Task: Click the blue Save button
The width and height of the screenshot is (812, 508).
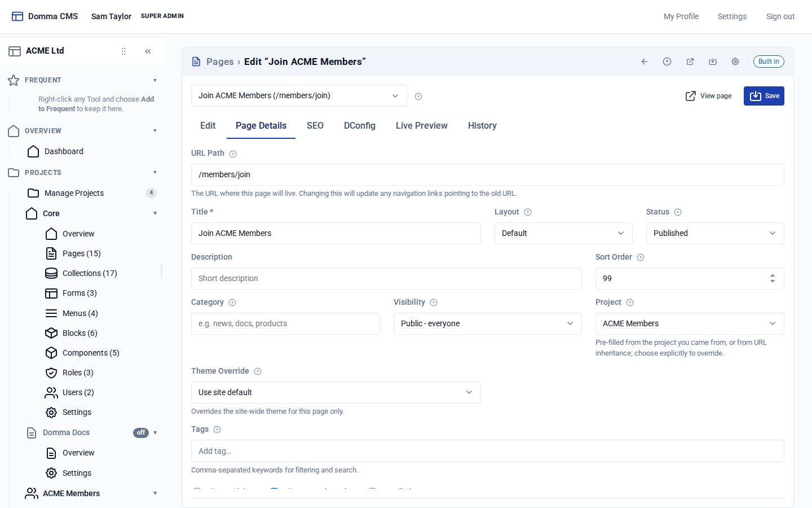Action: [x=764, y=96]
